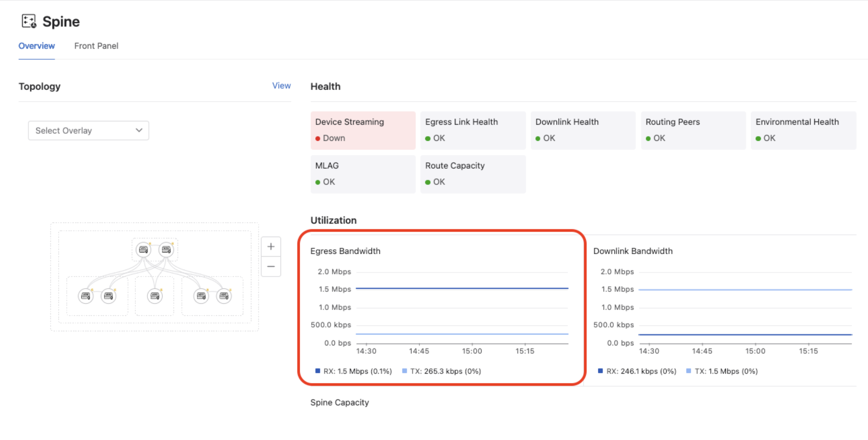868x440 pixels.
Task: Open the Overview tab
Action: click(37, 46)
